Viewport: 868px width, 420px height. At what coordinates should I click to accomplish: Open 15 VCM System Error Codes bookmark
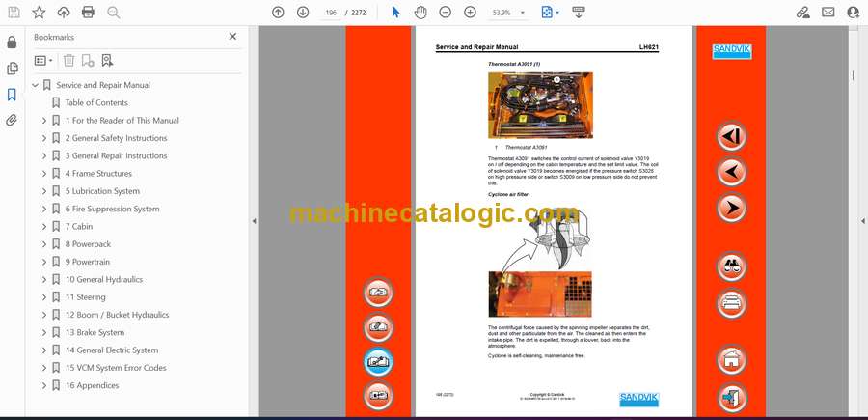(x=116, y=368)
